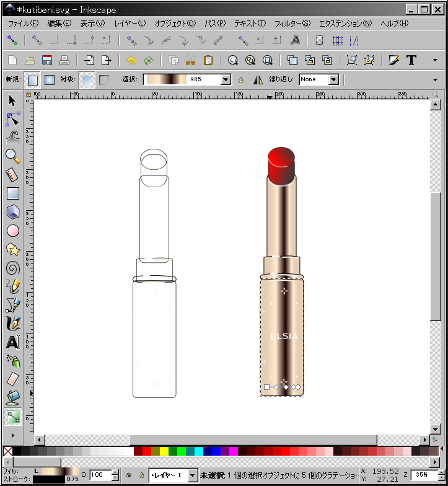The image size is (448, 486).
Task: Select the Paint Bucket tool
Action: tap(12, 398)
